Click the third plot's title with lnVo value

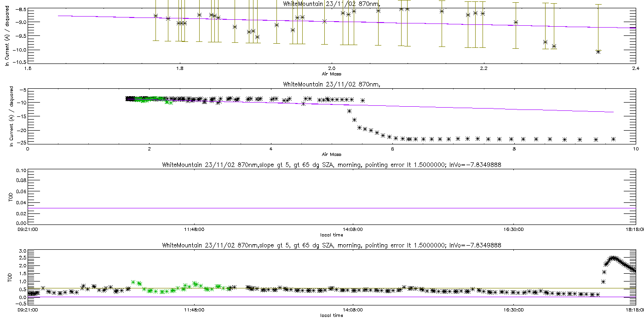coord(331,166)
